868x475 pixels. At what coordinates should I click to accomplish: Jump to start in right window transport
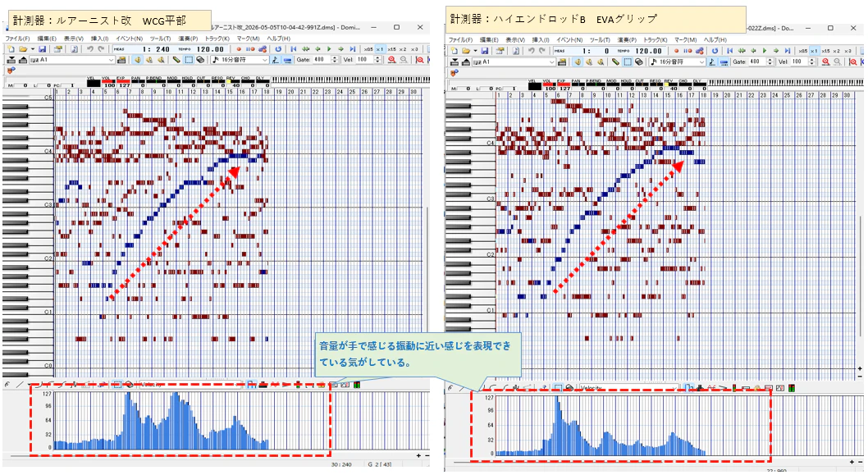[729, 51]
